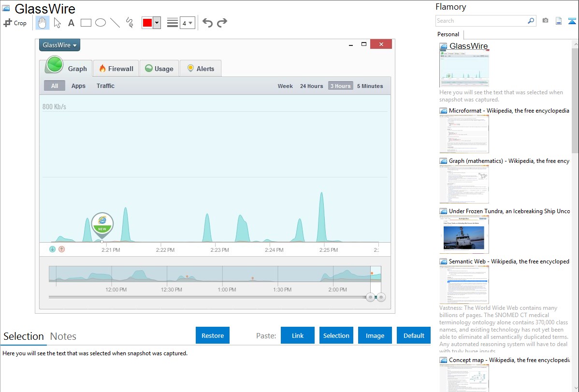
Task: Open the Alerts tab
Action: (x=201, y=68)
